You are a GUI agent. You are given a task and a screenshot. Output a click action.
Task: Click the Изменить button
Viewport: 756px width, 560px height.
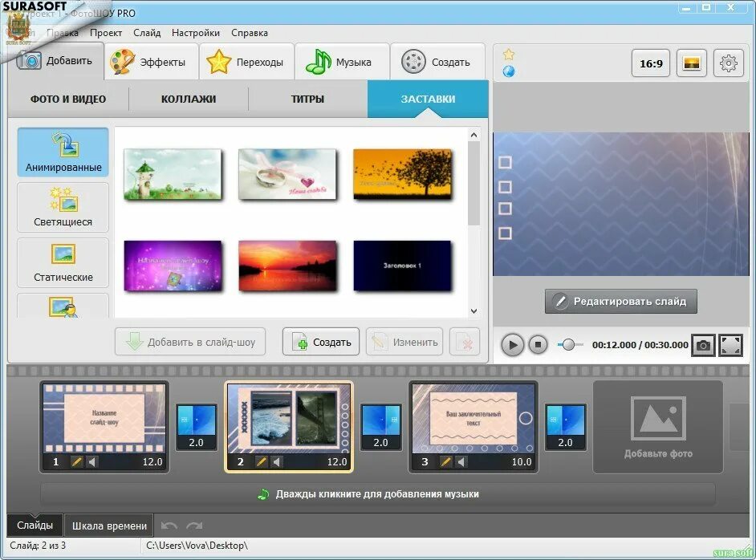[x=404, y=342]
